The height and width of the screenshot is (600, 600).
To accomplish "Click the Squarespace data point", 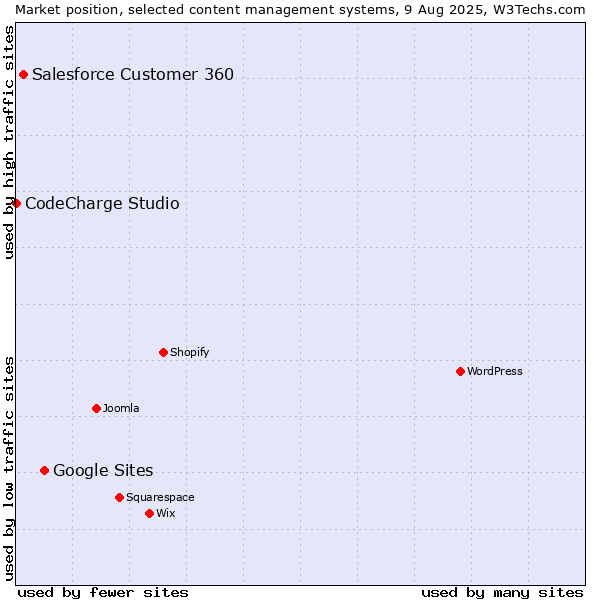I will 119,497.
